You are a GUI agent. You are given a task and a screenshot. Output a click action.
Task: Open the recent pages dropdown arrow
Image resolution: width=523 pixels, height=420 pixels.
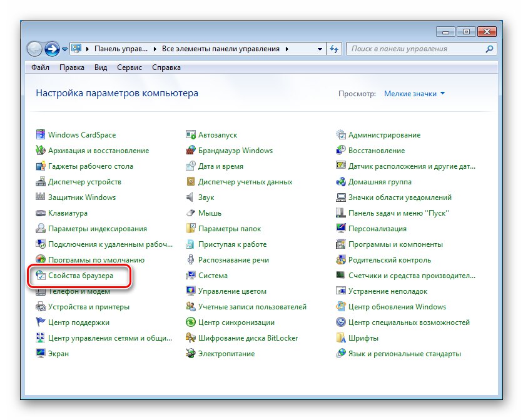(x=64, y=49)
